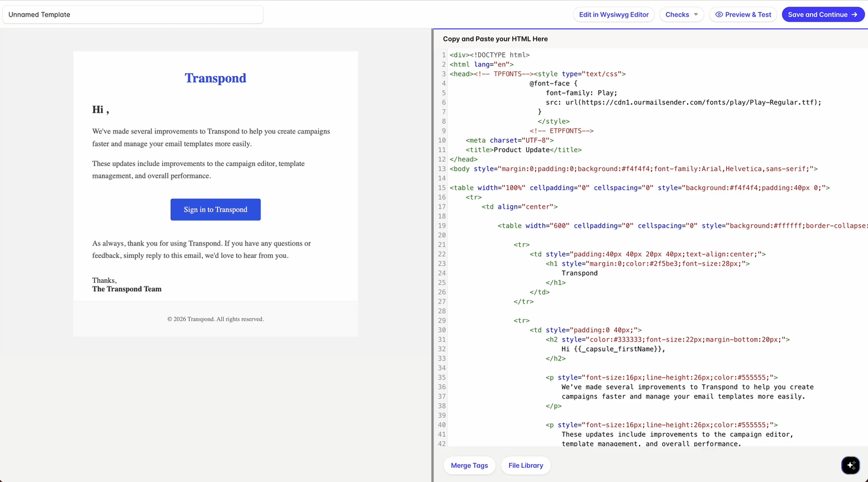Click preview paragraph about campaign editor updates

click(198, 170)
